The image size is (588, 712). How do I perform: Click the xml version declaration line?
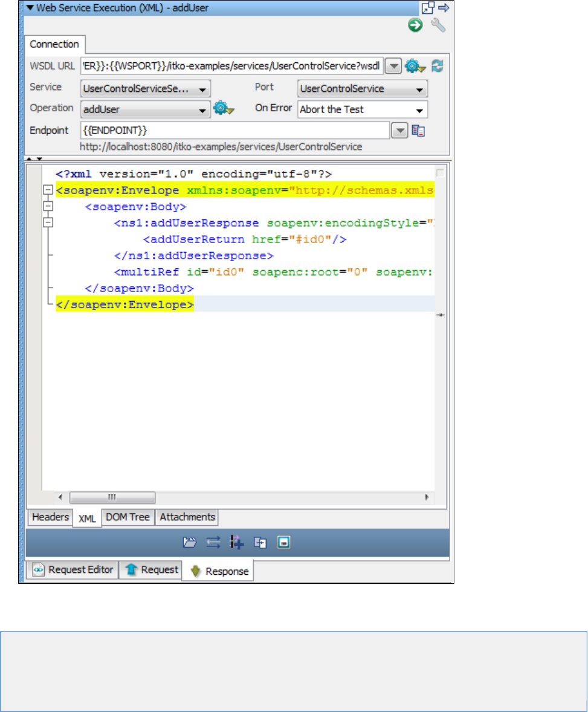(x=194, y=174)
